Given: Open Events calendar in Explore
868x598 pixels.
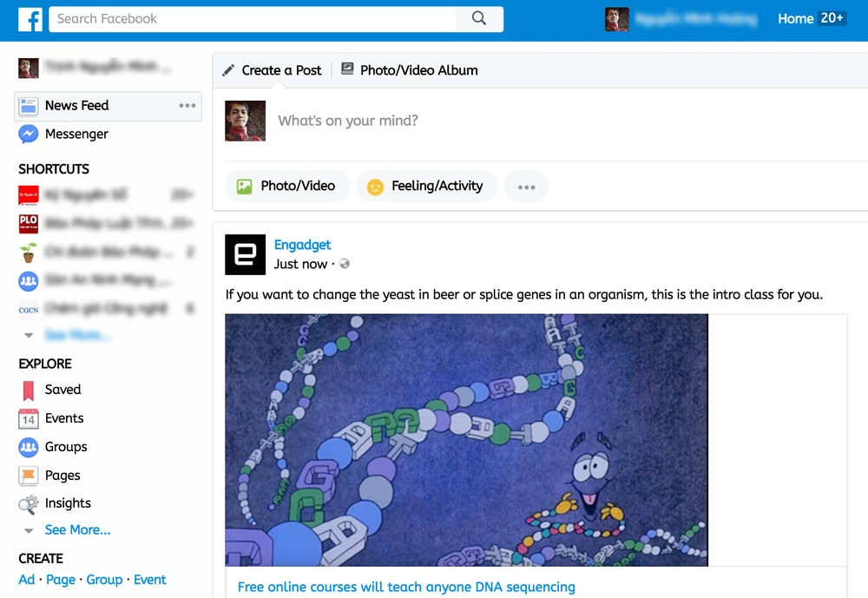Looking at the screenshot, I should (64, 418).
